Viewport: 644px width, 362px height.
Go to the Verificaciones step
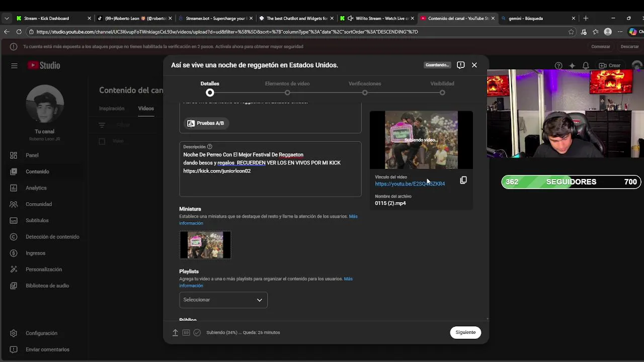coord(365,88)
